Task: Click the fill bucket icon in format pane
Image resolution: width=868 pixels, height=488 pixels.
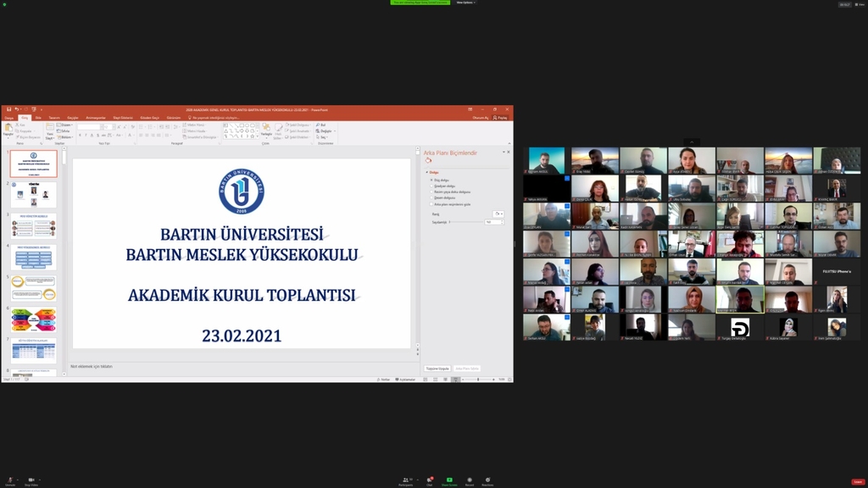Action: 429,159
